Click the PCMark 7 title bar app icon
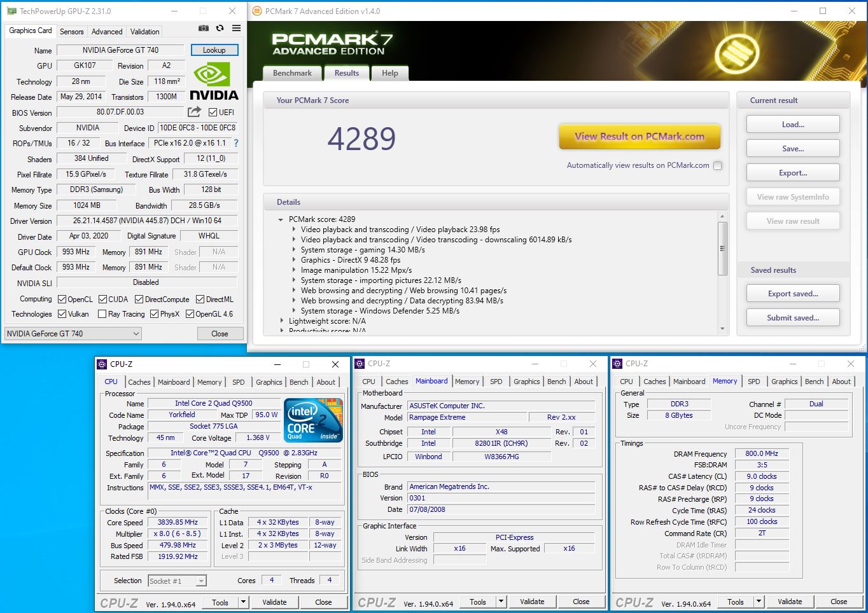Screen dimensions: 868x613 (x=257, y=11)
